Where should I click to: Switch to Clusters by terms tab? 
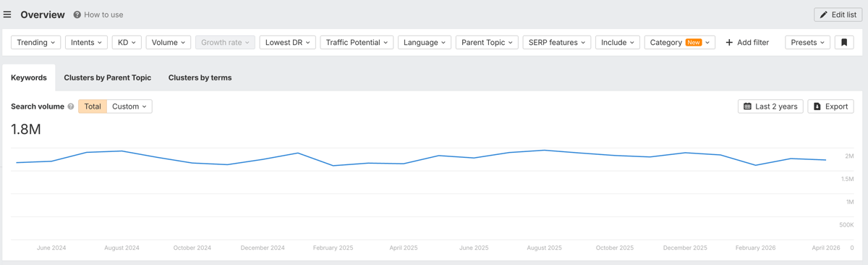(200, 77)
